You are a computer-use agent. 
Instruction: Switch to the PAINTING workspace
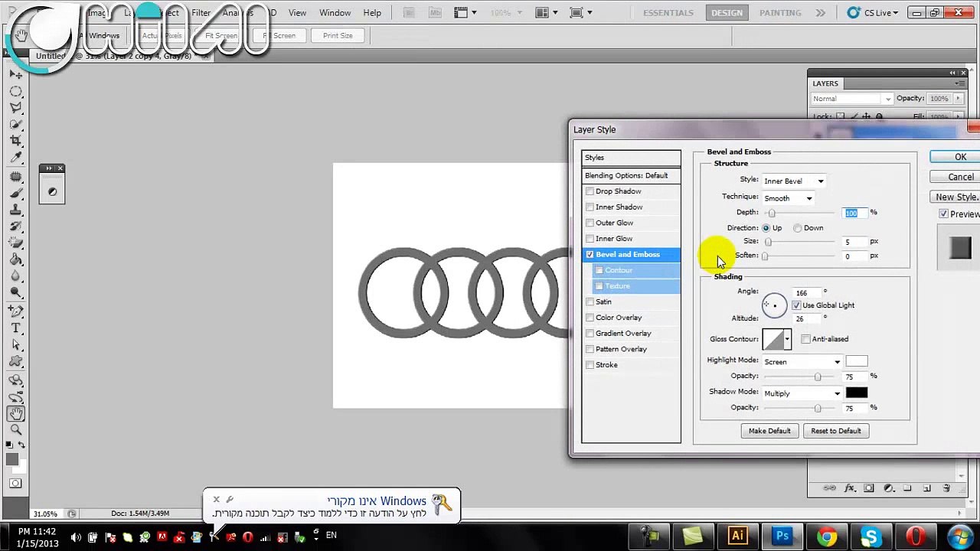point(780,13)
